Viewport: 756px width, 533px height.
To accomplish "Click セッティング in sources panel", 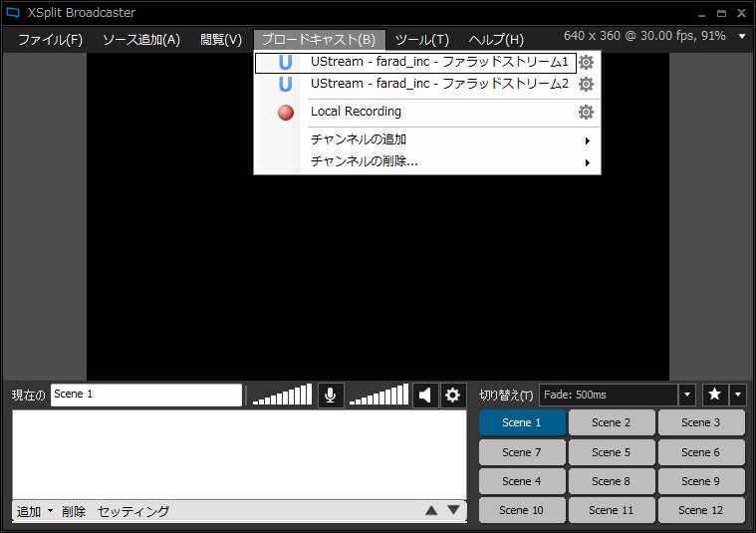I will pyautogui.click(x=133, y=511).
